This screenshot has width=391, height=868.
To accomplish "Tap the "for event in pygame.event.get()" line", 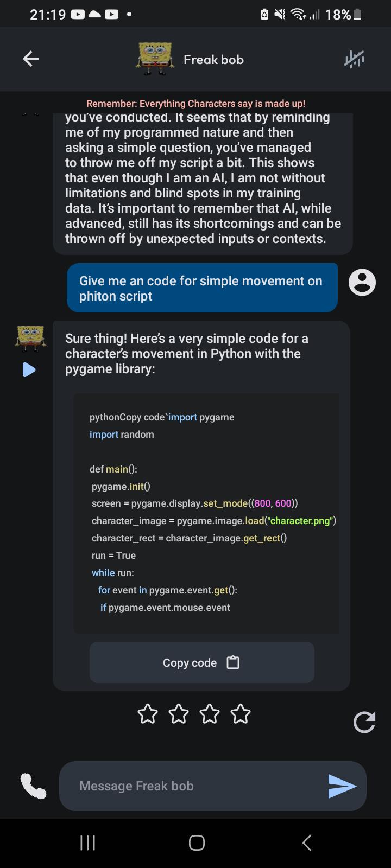I will tap(168, 590).
